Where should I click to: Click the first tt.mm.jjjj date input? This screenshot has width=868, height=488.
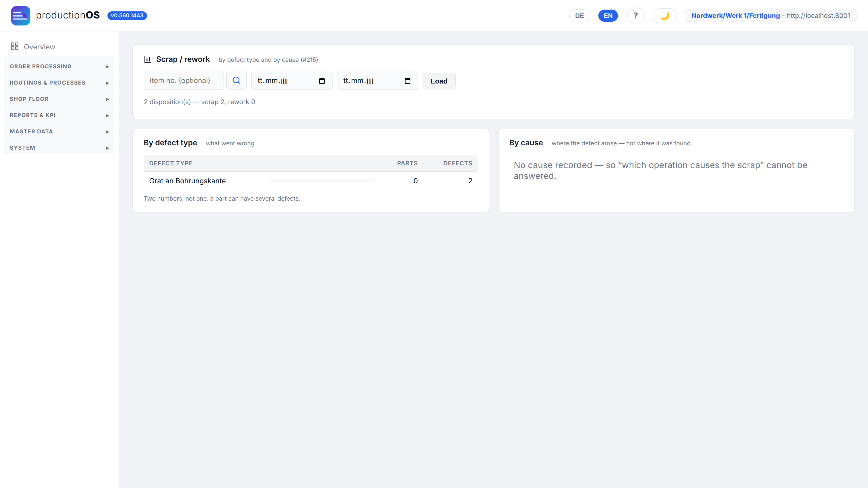coord(292,81)
